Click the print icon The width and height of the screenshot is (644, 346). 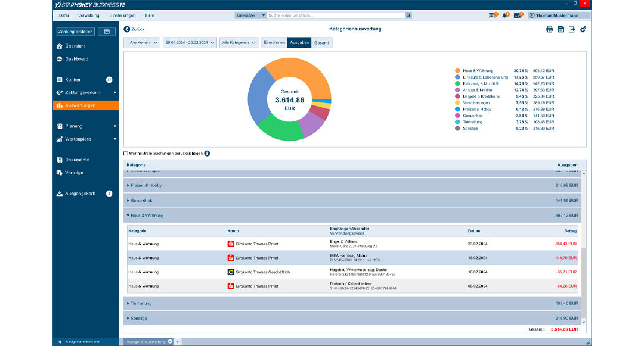(x=550, y=29)
